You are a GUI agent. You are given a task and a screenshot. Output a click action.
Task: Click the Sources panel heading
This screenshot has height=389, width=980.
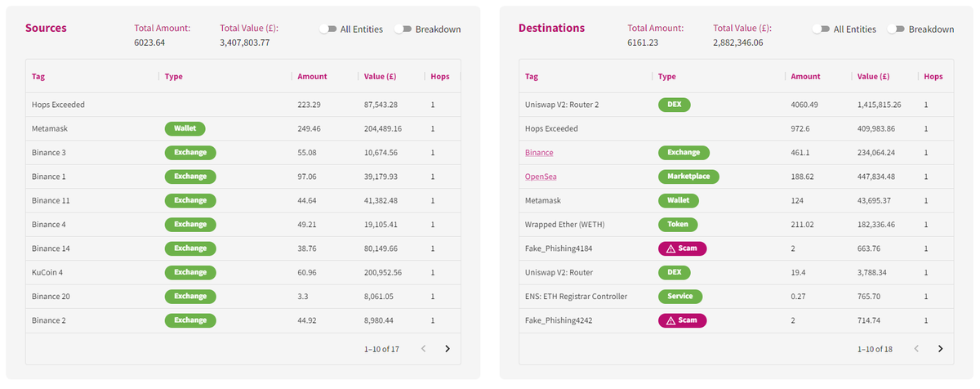[x=47, y=28]
